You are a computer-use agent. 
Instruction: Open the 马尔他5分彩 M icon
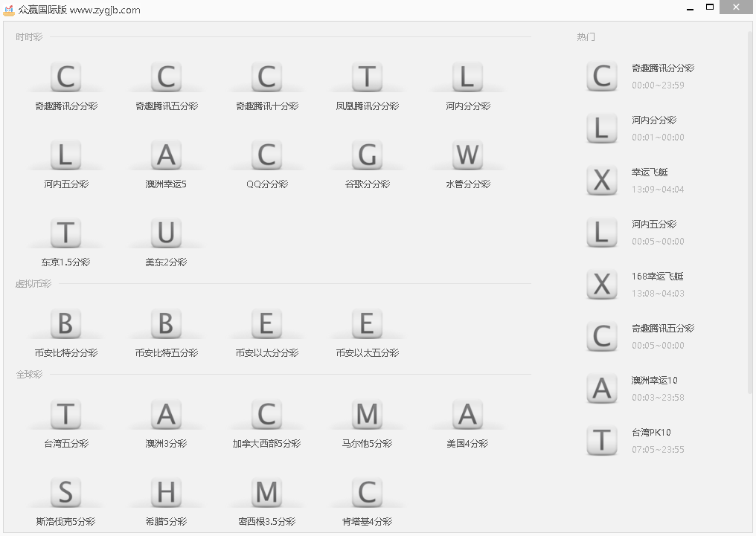pyautogui.click(x=367, y=415)
